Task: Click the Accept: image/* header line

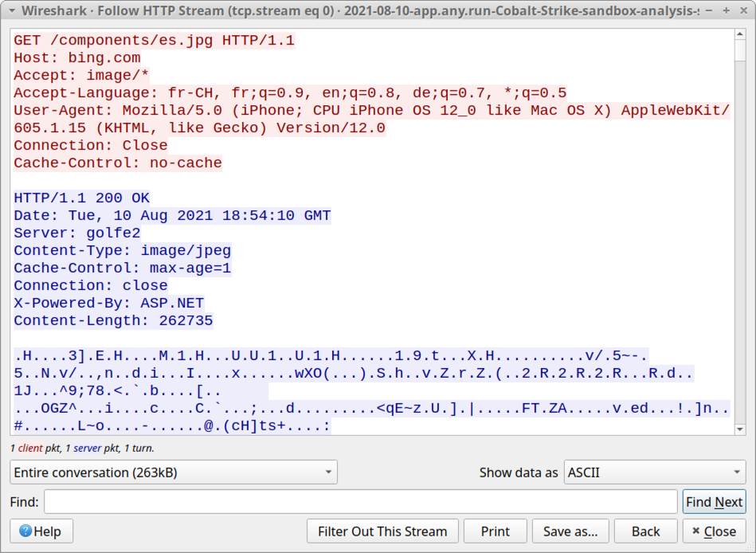Action: click(x=81, y=75)
